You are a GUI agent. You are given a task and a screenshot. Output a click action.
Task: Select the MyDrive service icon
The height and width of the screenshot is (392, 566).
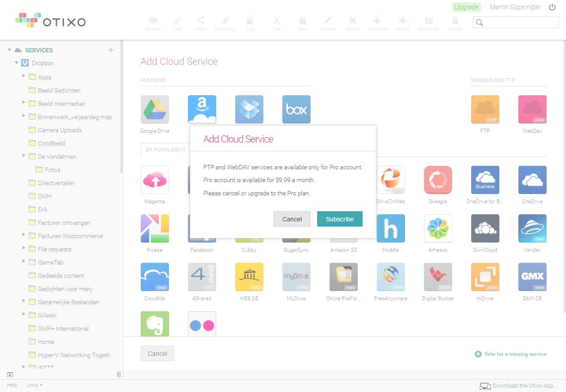click(296, 277)
